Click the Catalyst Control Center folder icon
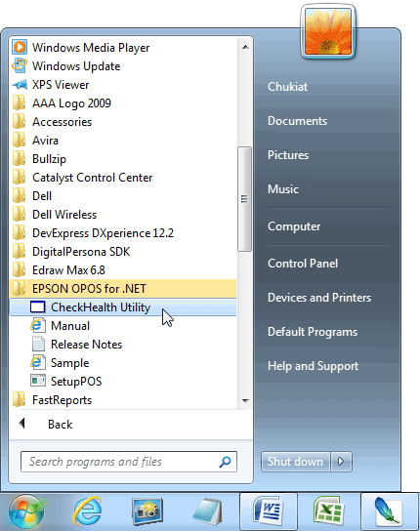 19,177
